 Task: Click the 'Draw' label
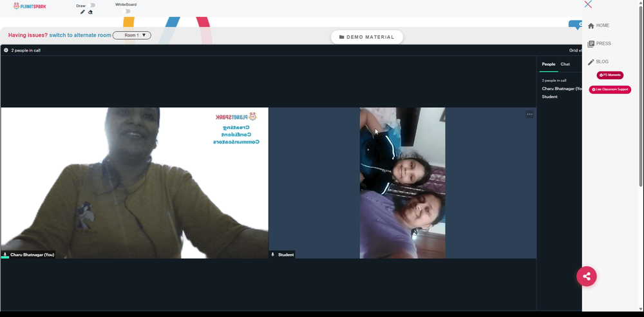[x=81, y=6]
